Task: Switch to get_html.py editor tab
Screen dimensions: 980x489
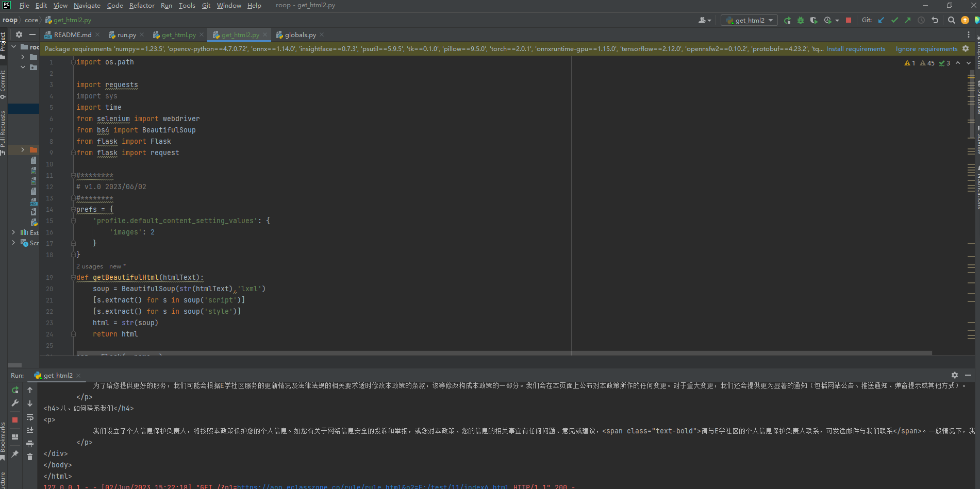Action: (x=178, y=35)
